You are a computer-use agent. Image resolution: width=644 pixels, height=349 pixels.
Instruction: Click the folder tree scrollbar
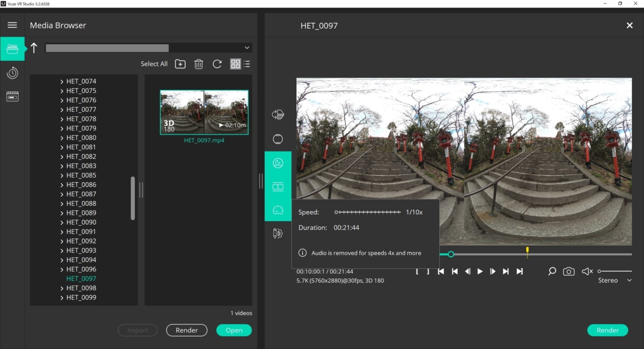pos(133,198)
